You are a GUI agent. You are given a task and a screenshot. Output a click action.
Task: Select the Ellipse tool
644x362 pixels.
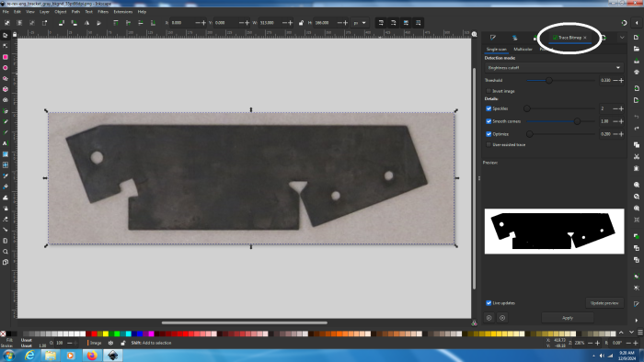[6, 68]
